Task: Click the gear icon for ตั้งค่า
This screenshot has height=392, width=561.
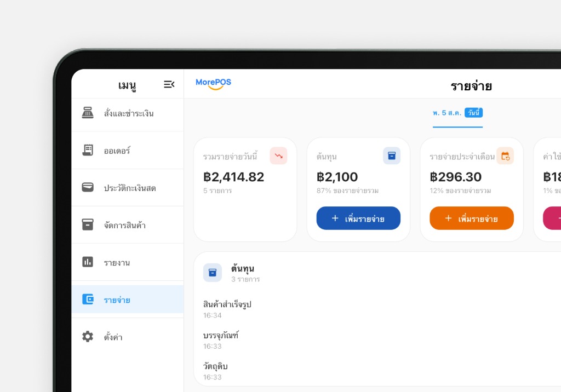Action: tap(88, 337)
